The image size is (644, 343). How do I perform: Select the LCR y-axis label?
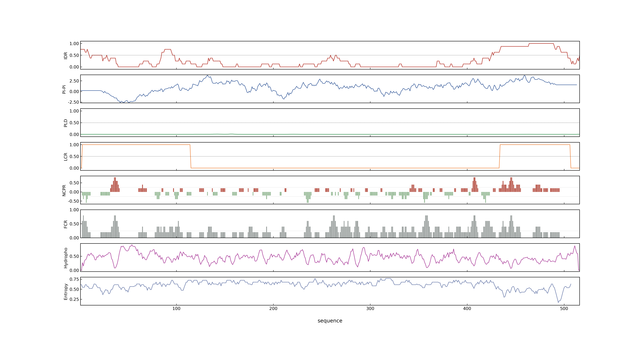tap(66, 157)
